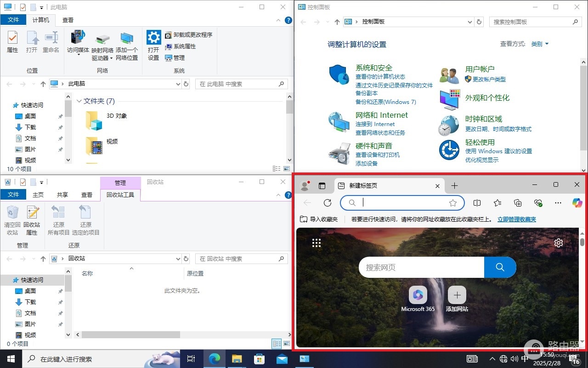
Task: Select 回收站工具 tab
Action: coord(120,195)
